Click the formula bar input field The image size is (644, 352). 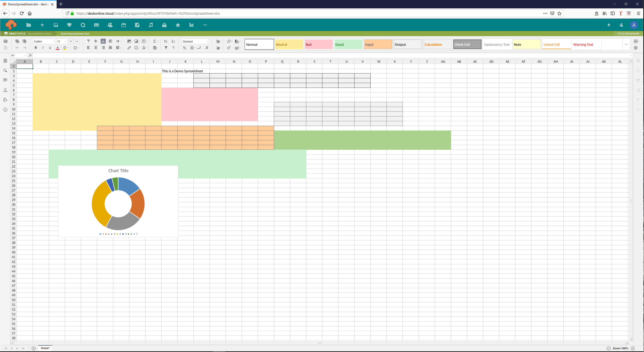coord(331,55)
